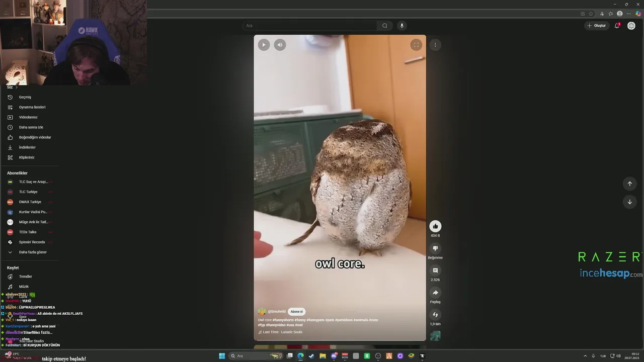
Task: Play the Shorts video with the play button
Action: (264, 45)
